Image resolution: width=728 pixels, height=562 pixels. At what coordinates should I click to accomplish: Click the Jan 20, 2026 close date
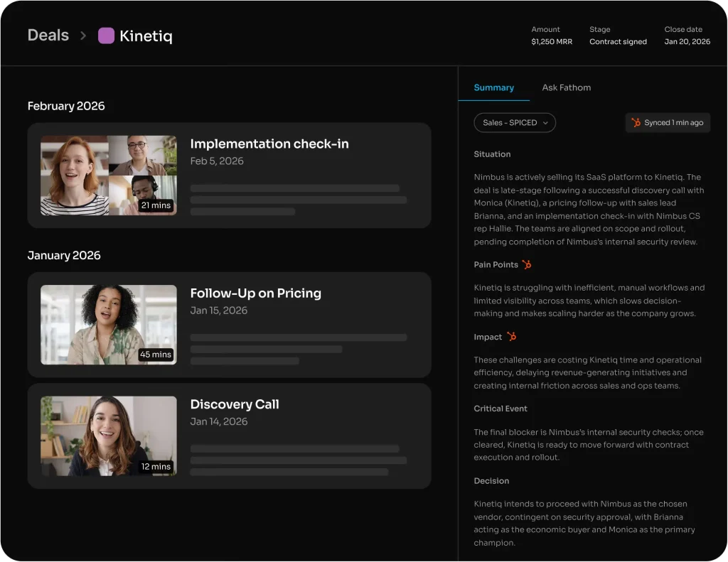[x=687, y=42]
